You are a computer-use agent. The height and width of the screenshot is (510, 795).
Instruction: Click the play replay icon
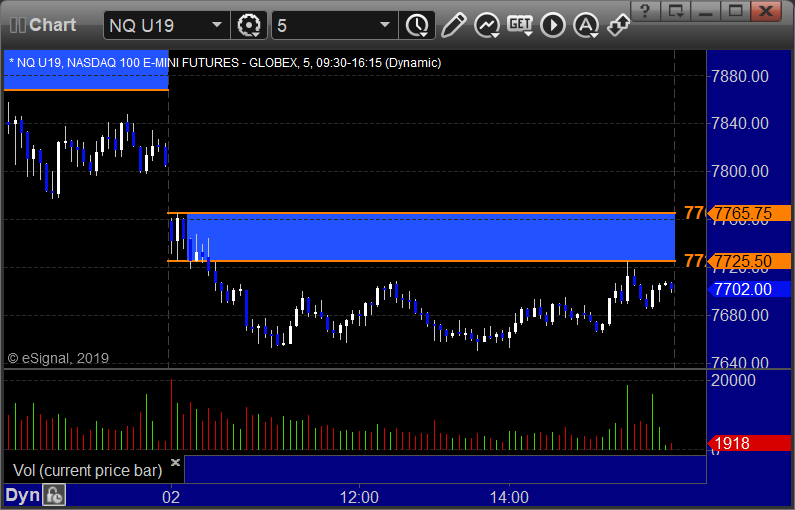pos(553,25)
